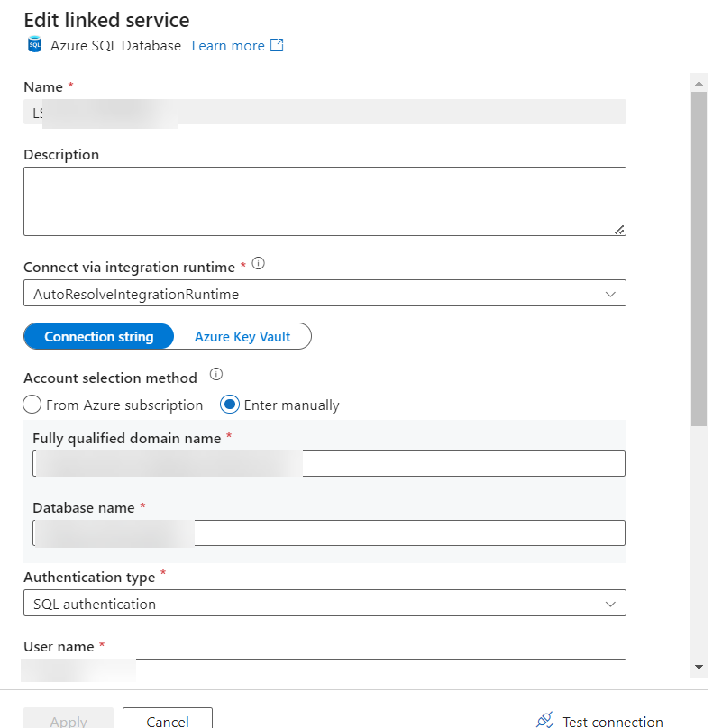The height and width of the screenshot is (728, 713).
Task: Click the scrollbar down arrow
Action: (x=699, y=669)
